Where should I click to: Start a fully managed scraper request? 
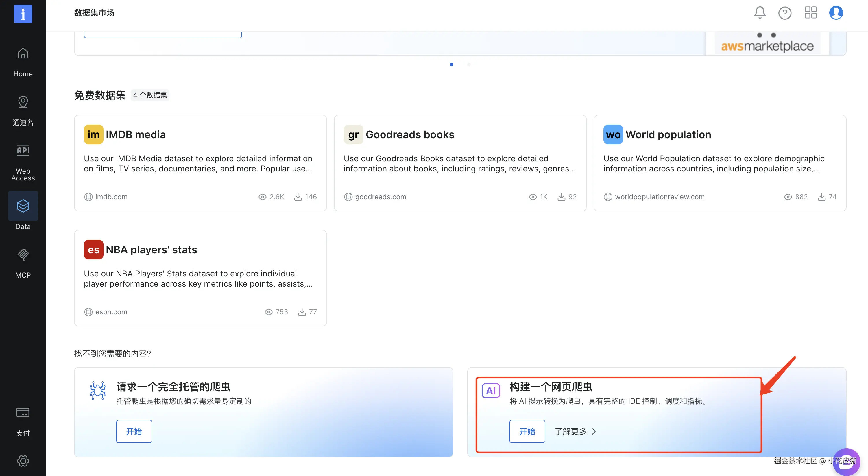pos(134,431)
